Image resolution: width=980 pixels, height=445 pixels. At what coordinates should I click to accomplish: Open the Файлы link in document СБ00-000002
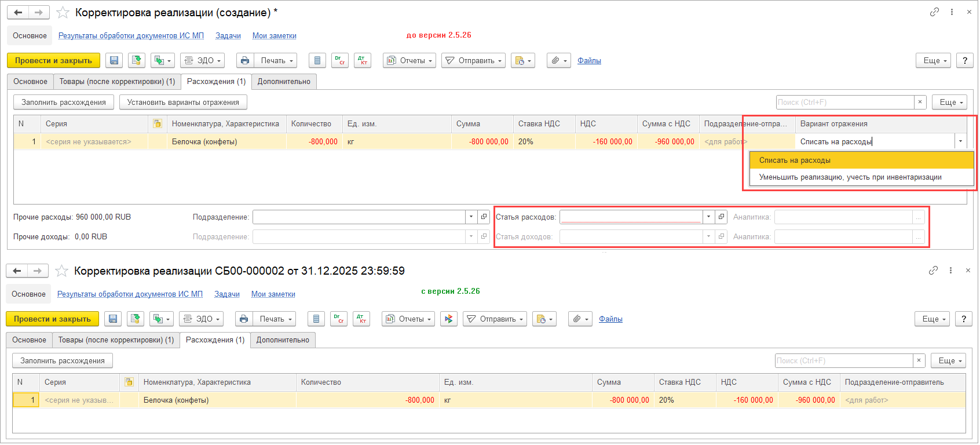click(610, 319)
